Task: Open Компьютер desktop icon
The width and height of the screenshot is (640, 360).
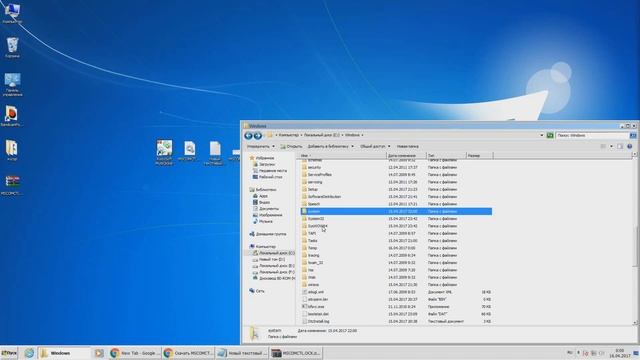Action: [x=12, y=13]
